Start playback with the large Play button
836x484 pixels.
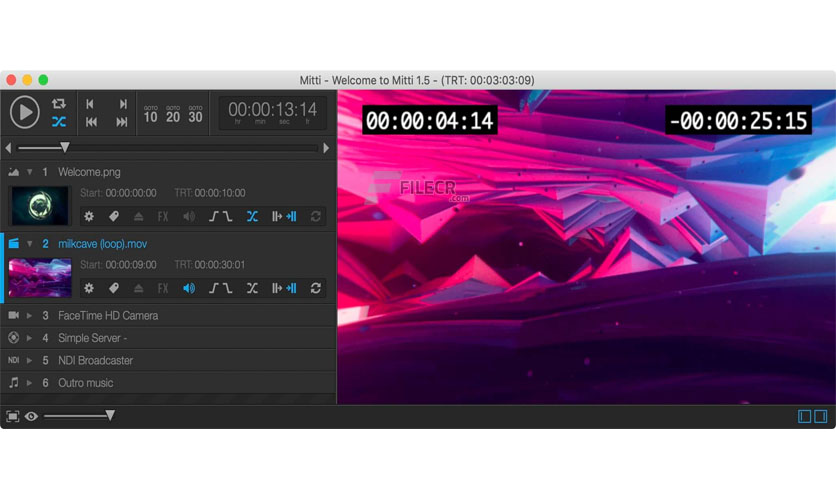[25, 112]
